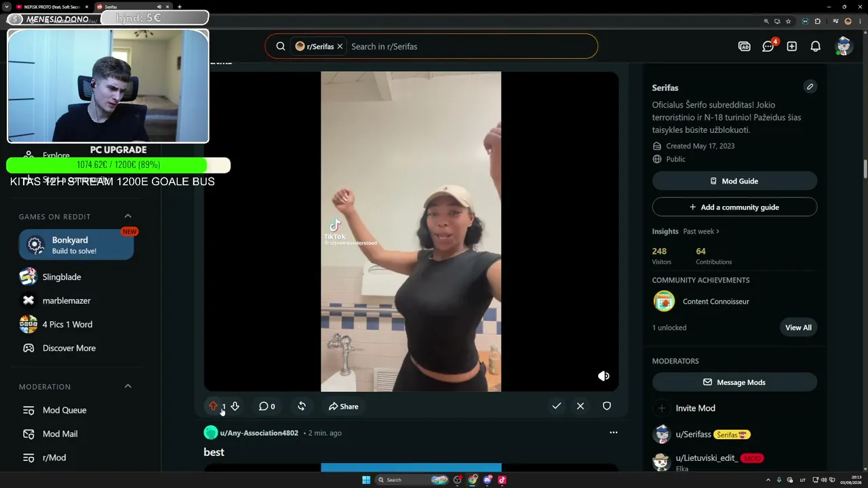
Task: Open the Mod Guide
Action: tap(734, 181)
